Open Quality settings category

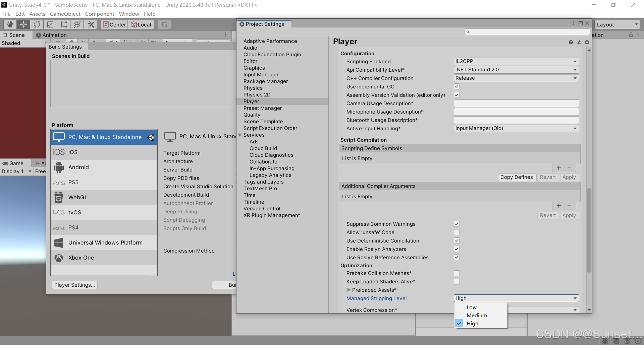tap(252, 115)
